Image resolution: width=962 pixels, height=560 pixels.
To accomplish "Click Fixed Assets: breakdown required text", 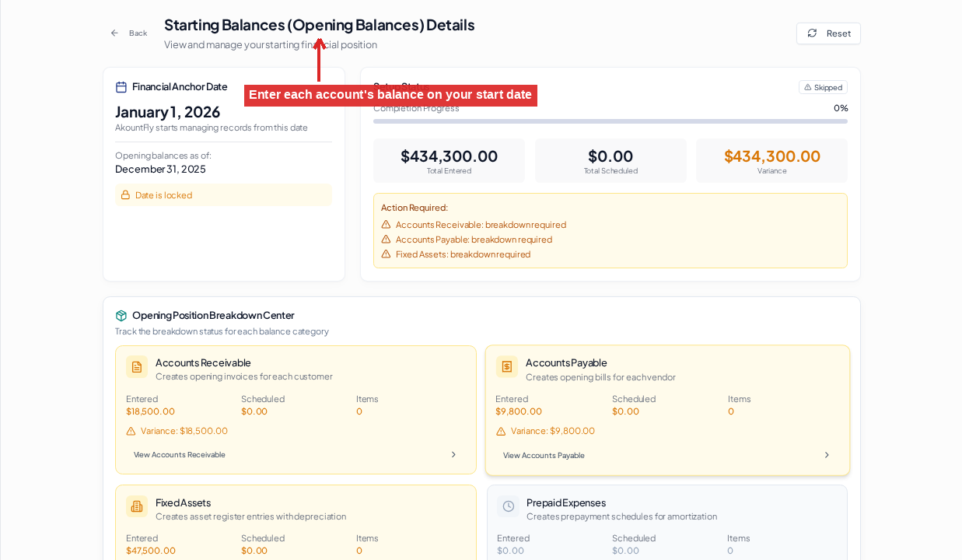I will 463,254.
